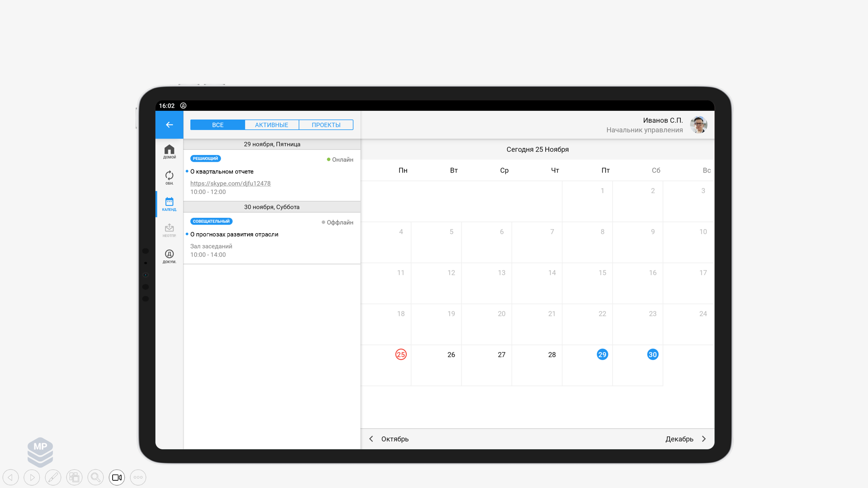Click the blue back arrow button
The width and height of the screenshot is (868, 488).
[170, 125]
